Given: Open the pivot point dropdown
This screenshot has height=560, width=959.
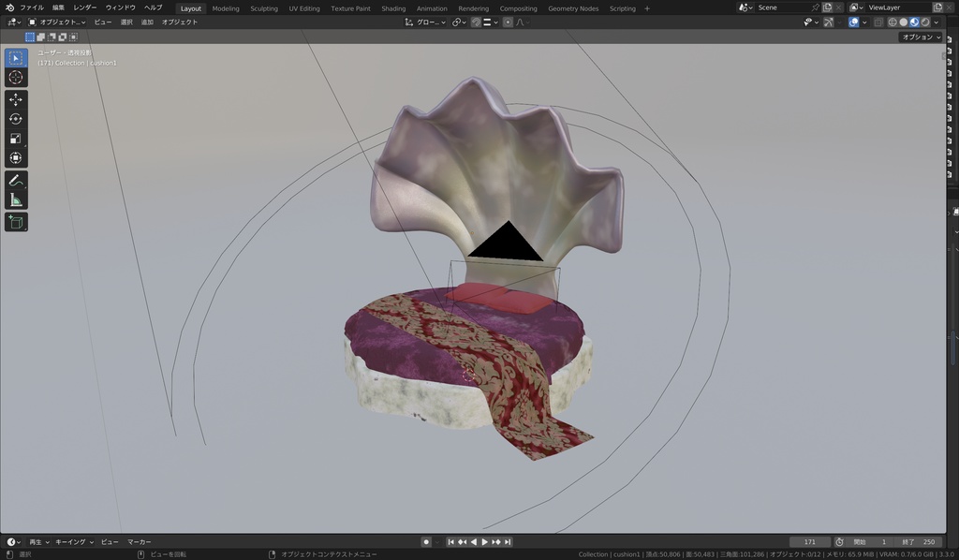Looking at the screenshot, I should click(459, 22).
